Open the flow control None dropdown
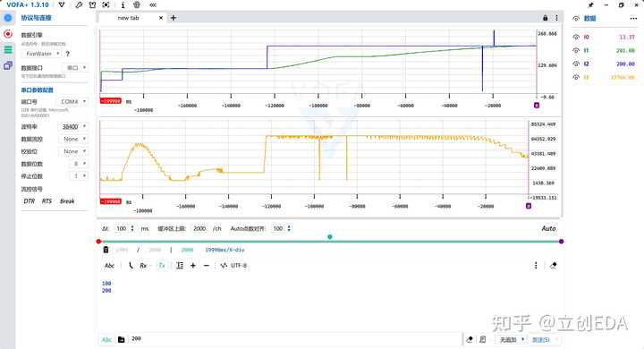The width and height of the screenshot is (644, 349). [x=73, y=139]
